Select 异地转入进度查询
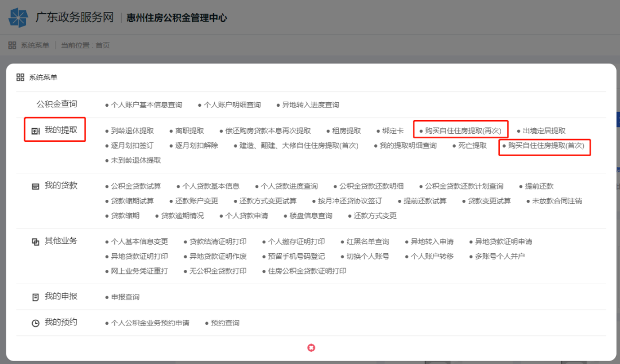 pyautogui.click(x=311, y=105)
